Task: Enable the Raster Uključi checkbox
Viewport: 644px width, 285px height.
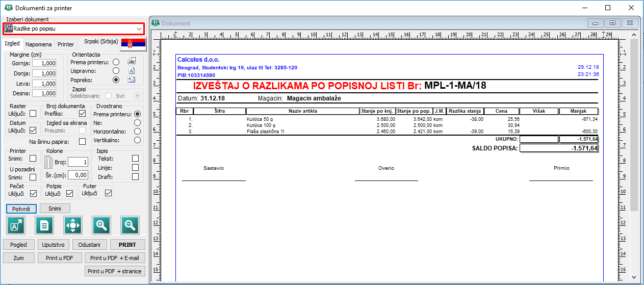Action: [33, 114]
